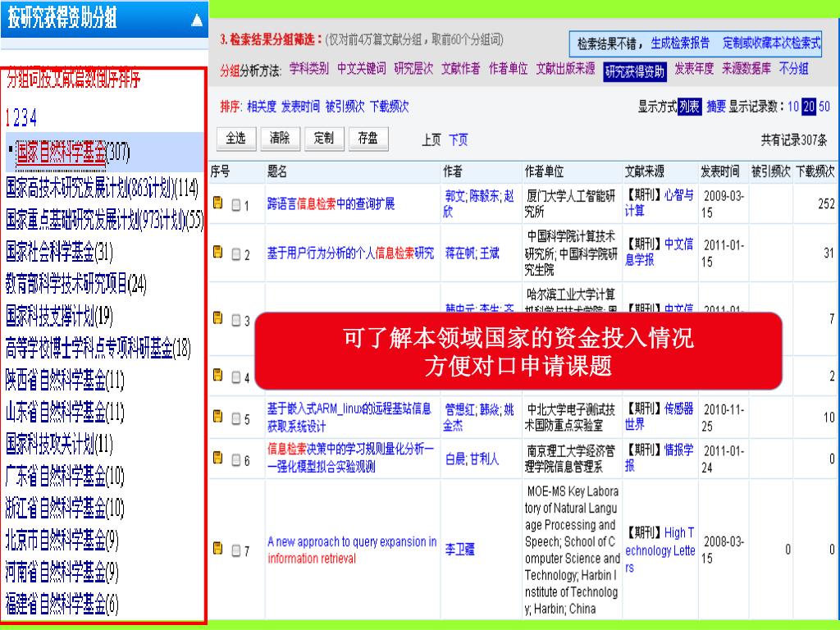The width and height of the screenshot is (840, 630).
Task: Group results by 作者单位
Action: 509,69
